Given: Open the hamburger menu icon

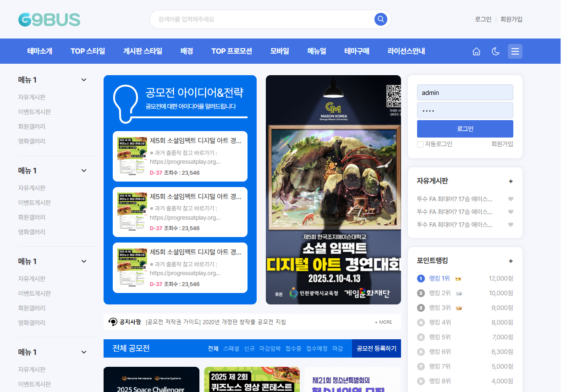Looking at the screenshot, I should click(x=515, y=51).
